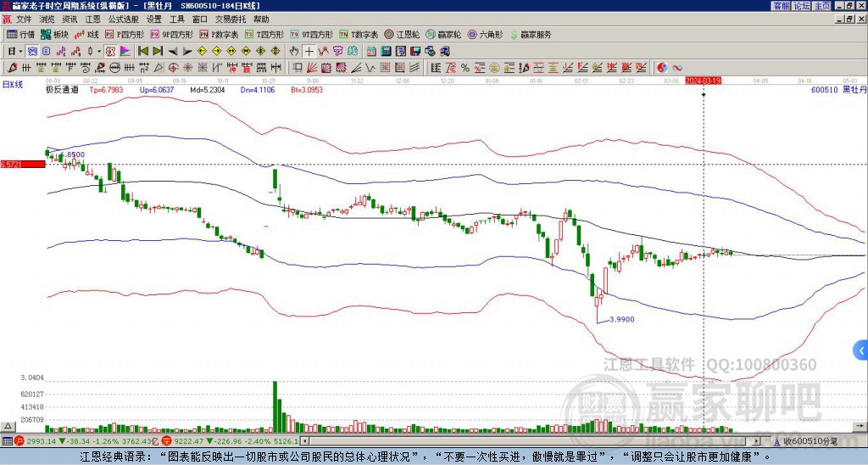
Task: Select the percent % retracement tool
Action: point(465,68)
